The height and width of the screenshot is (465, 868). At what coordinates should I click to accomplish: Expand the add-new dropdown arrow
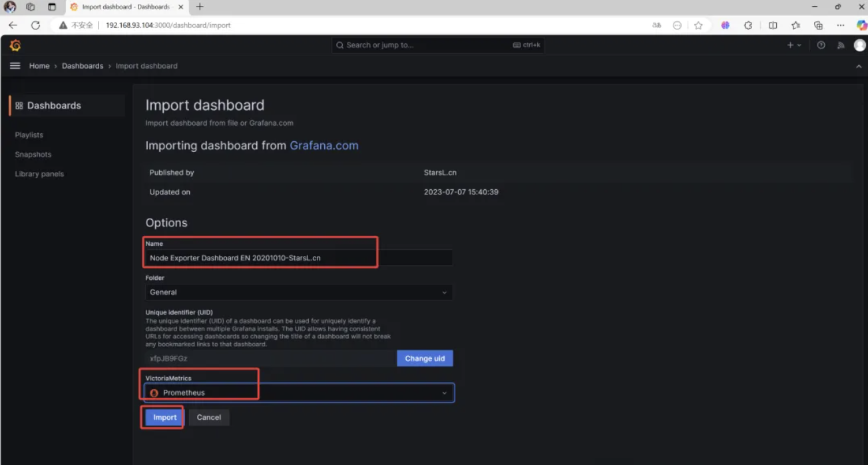[x=799, y=45]
